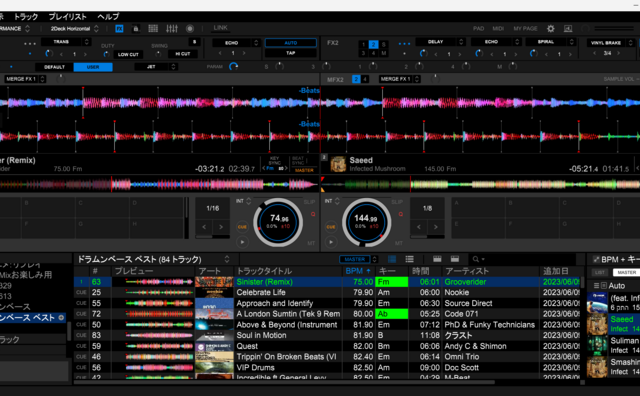Open right MERGE FX 1 dropdown
The width and height of the screenshot is (640, 396).
400,79
